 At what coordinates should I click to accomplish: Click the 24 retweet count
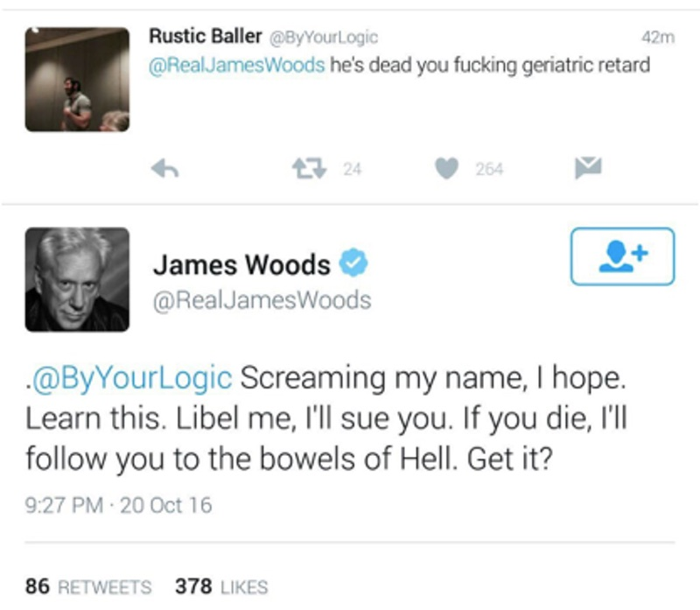coord(353,169)
